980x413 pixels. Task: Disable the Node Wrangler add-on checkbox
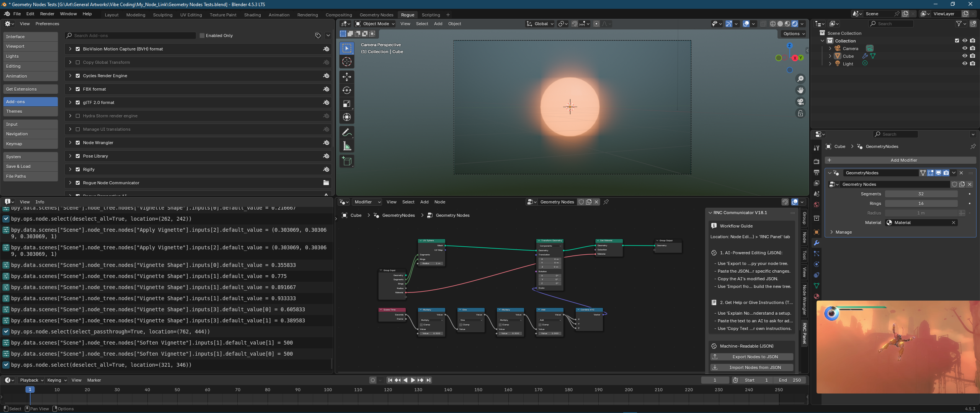coord(78,143)
